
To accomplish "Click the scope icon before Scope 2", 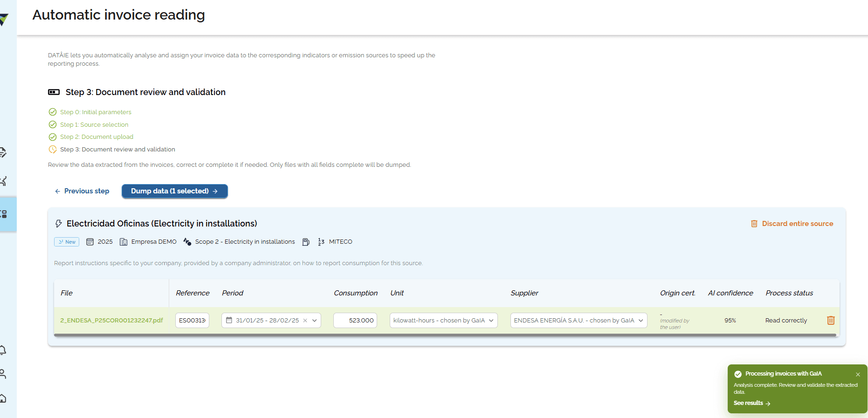I will tap(187, 241).
